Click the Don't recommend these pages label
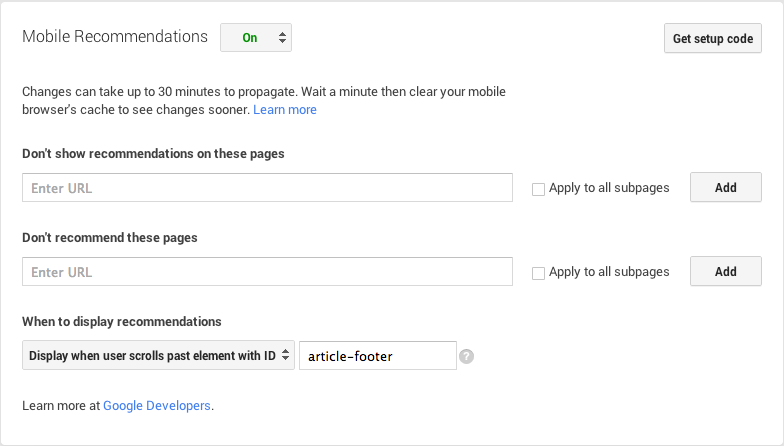This screenshot has height=446, width=784. [109, 238]
